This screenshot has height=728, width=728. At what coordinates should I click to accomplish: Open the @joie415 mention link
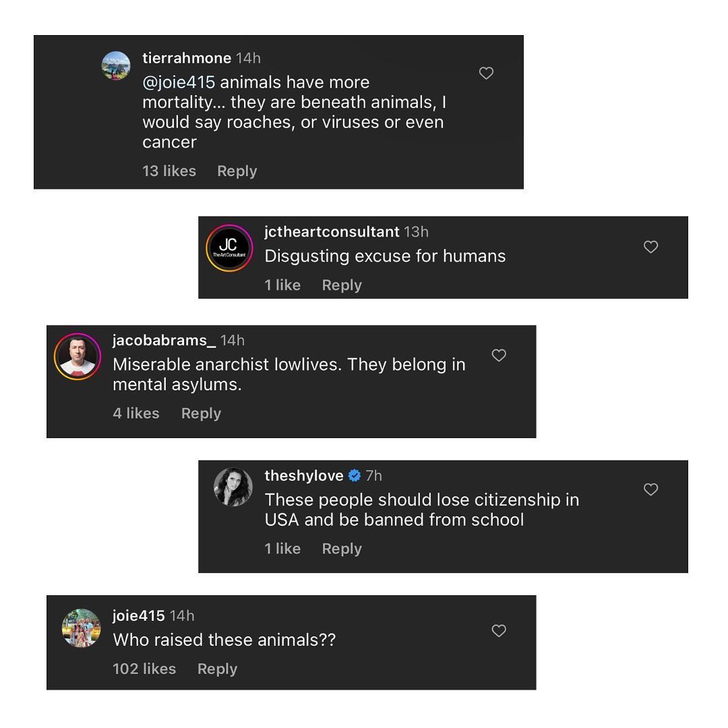tap(179, 83)
